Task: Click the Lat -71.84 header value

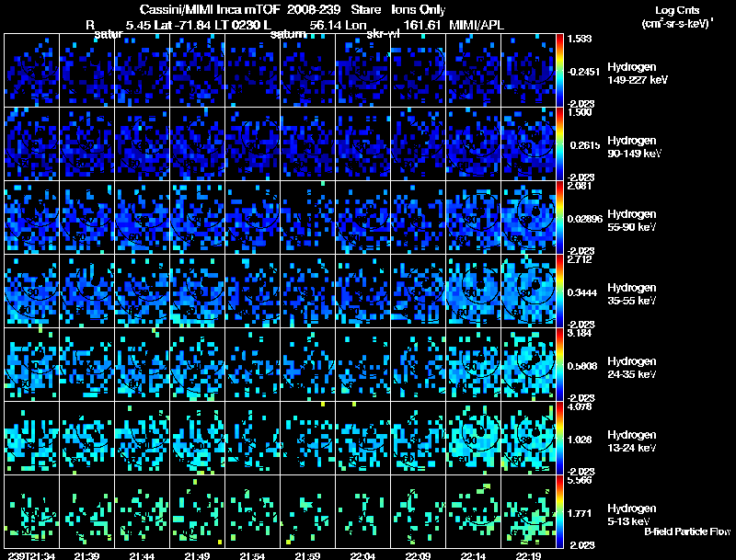Action: pos(183,26)
